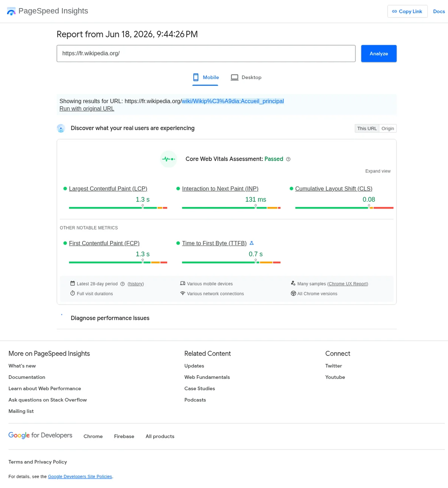This screenshot has width=448, height=488.
Task: Click the Core Web Vitals pulse icon
Action: click(168, 159)
